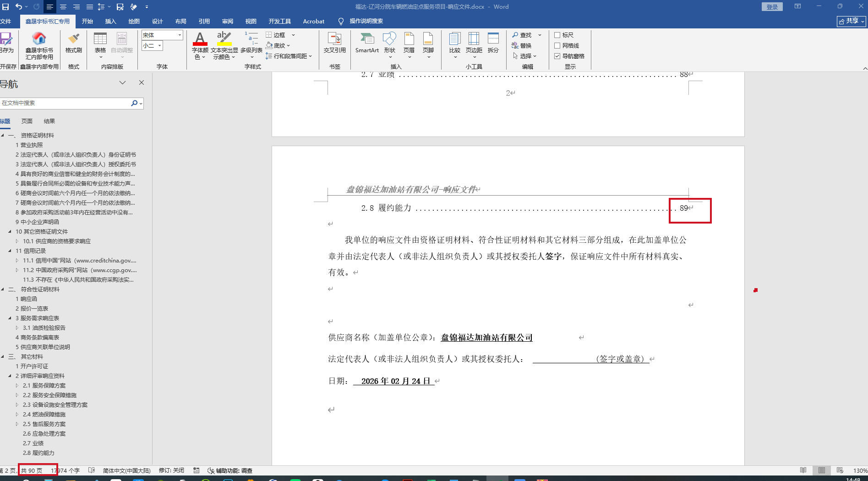Screen dimensions: 868x481
Task: Open the 页边距 margins tool
Action: (474, 45)
